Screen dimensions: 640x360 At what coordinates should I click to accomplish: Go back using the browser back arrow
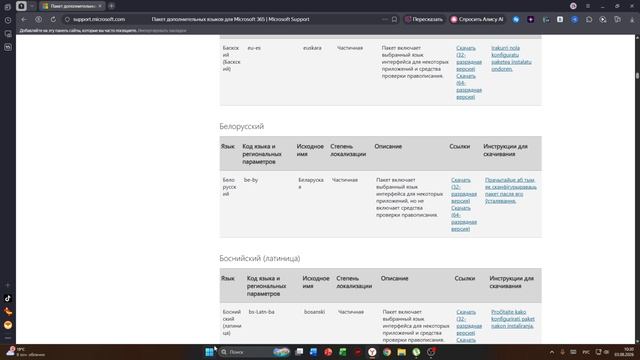(24, 19)
